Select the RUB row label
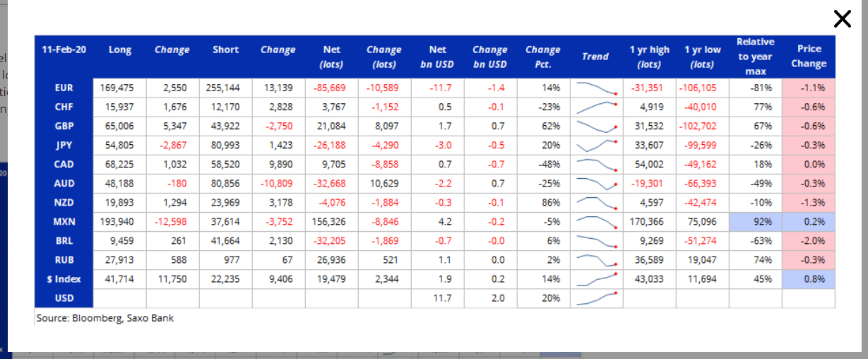 point(64,260)
